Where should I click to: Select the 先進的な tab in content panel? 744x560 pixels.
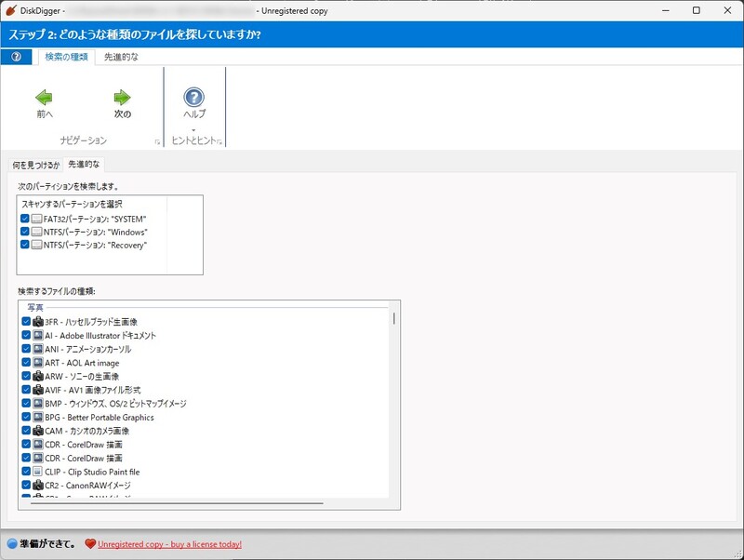84,165
